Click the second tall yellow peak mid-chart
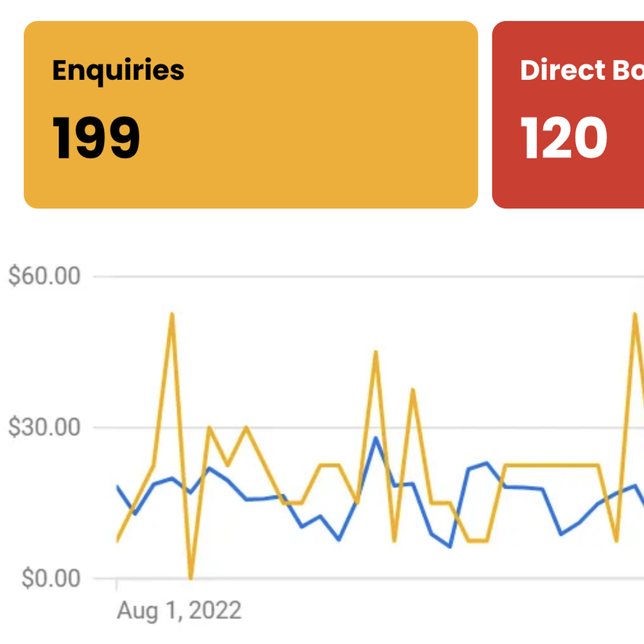This screenshot has width=644, height=644. (x=376, y=352)
